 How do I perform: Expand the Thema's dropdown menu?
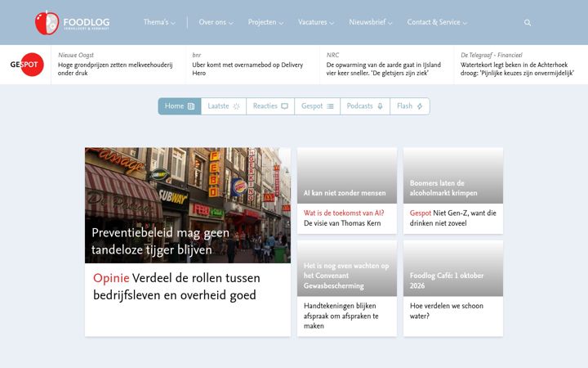point(159,22)
